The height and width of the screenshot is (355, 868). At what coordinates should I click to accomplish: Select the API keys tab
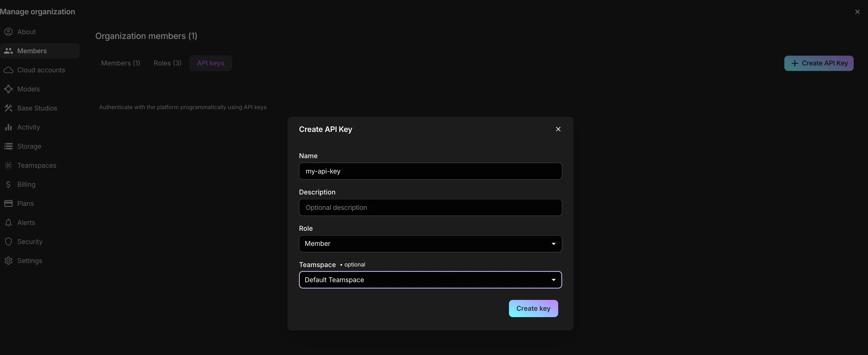pos(211,63)
